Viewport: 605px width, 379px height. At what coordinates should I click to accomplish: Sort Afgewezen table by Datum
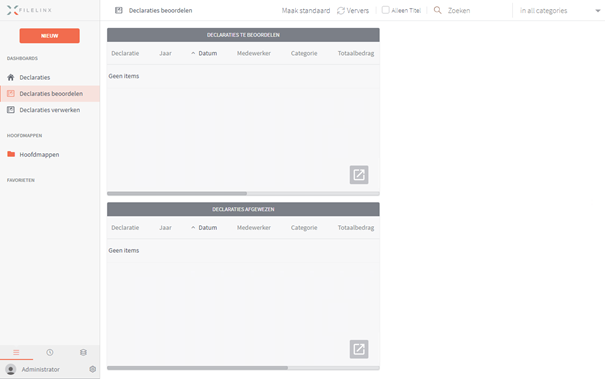(x=208, y=228)
